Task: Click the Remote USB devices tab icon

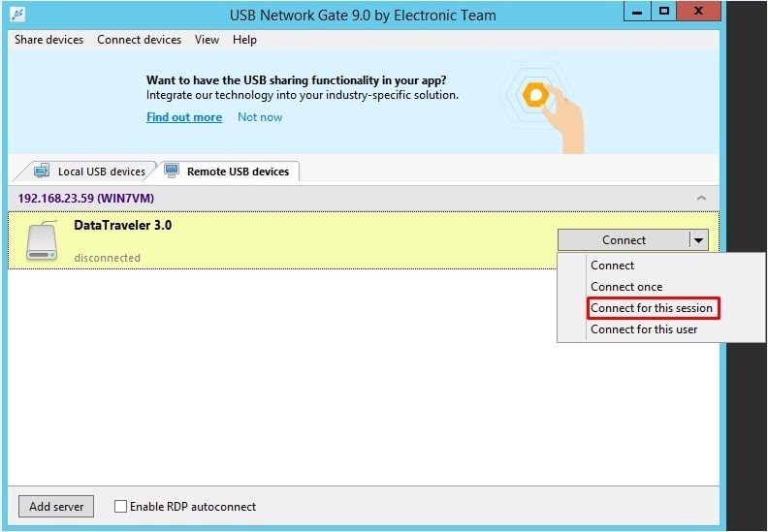Action: click(x=172, y=171)
